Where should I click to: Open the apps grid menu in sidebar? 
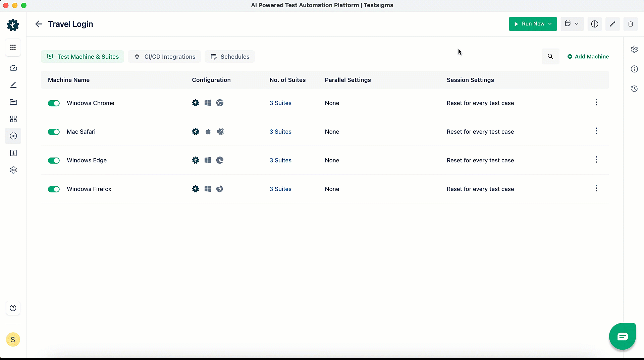tap(13, 47)
